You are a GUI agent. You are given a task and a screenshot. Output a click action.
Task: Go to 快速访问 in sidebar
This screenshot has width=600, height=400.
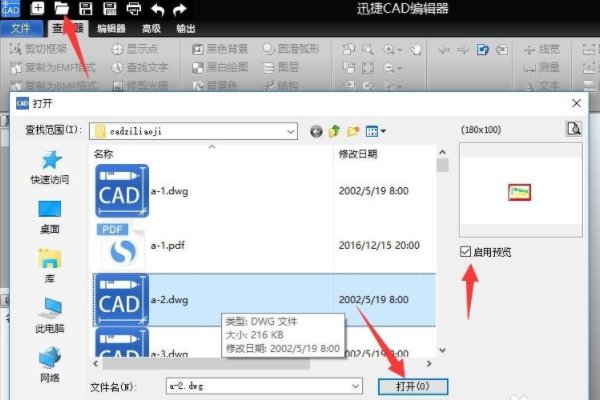[50, 167]
